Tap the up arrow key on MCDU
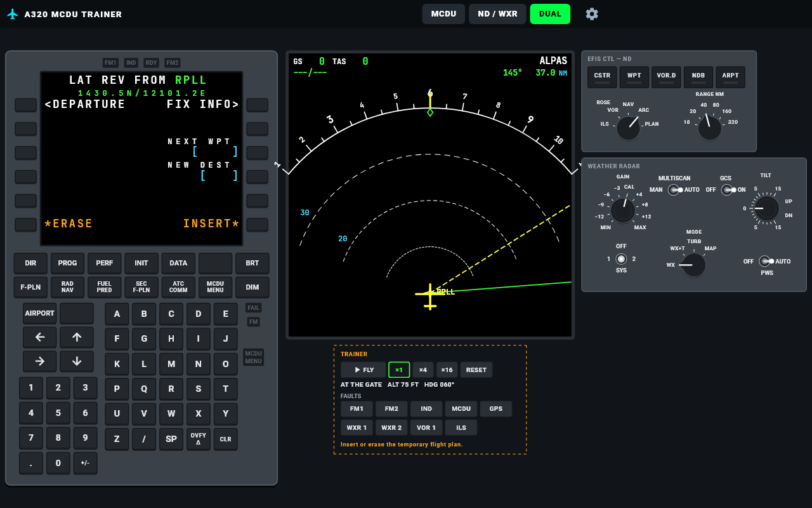Image resolution: width=812 pixels, height=508 pixels. point(77,337)
